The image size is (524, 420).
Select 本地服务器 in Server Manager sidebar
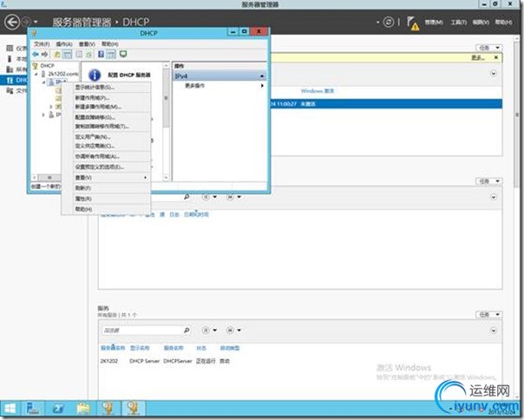(x=16, y=59)
